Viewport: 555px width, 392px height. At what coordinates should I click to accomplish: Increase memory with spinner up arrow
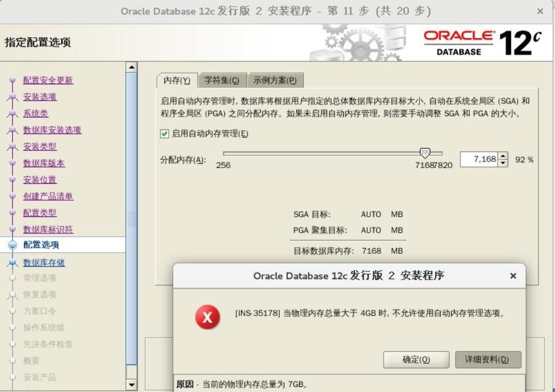coord(503,156)
